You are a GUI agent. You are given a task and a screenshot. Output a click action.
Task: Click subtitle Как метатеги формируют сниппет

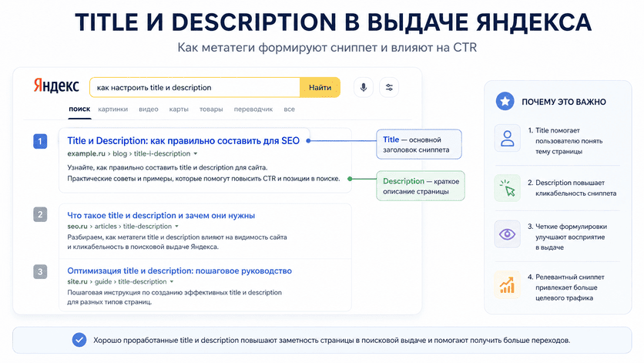pyautogui.click(x=327, y=48)
